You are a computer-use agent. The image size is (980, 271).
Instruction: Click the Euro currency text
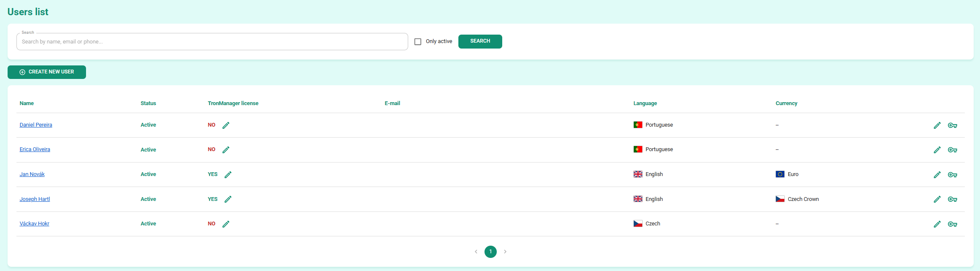click(793, 174)
